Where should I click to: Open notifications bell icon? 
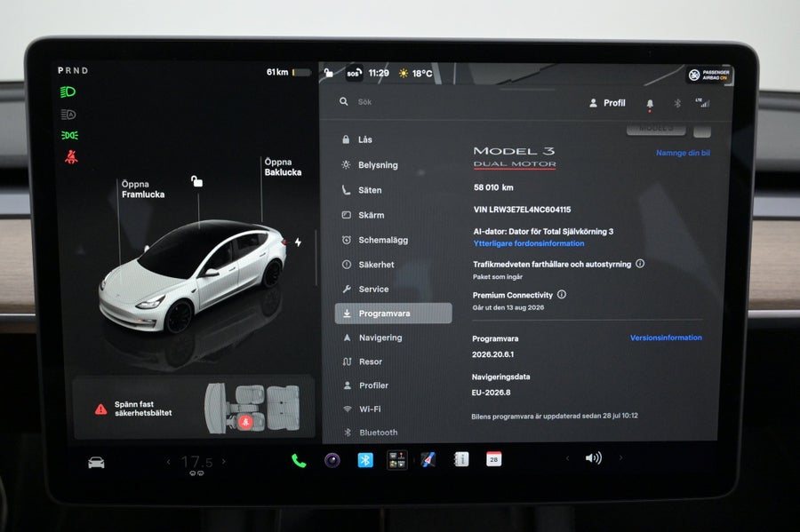[x=650, y=104]
